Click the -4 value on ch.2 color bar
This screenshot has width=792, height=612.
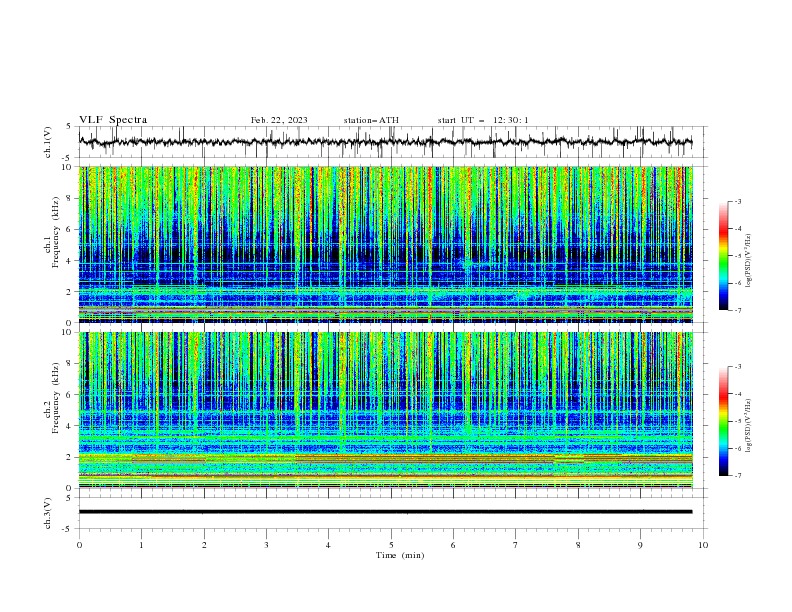[x=737, y=394]
